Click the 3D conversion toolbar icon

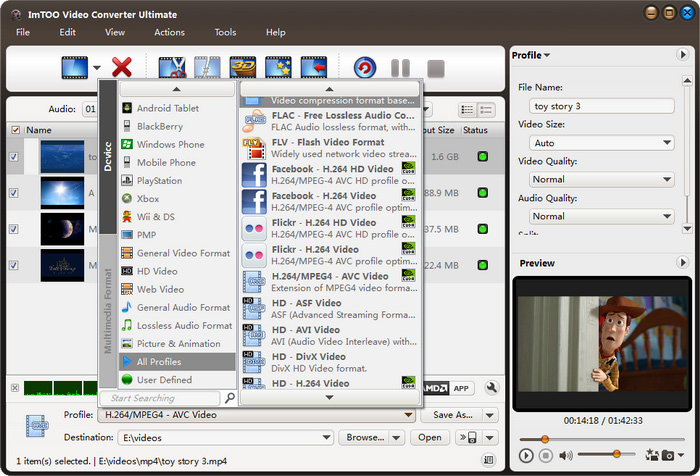point(242,68)
